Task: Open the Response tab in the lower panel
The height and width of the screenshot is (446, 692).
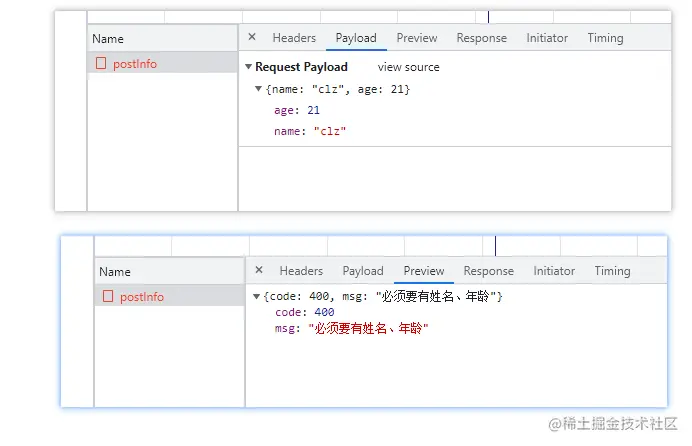Action: pos(489,271)
